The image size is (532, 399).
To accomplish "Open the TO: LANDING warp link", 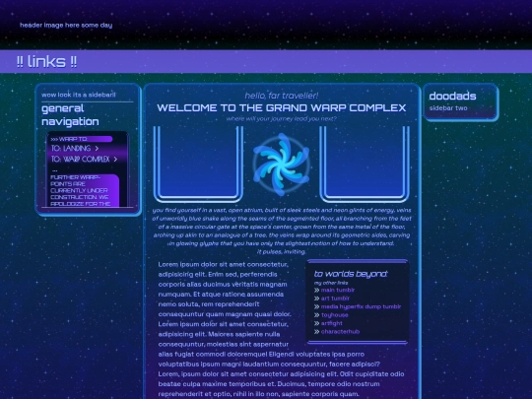I will (x=71, y=148).
